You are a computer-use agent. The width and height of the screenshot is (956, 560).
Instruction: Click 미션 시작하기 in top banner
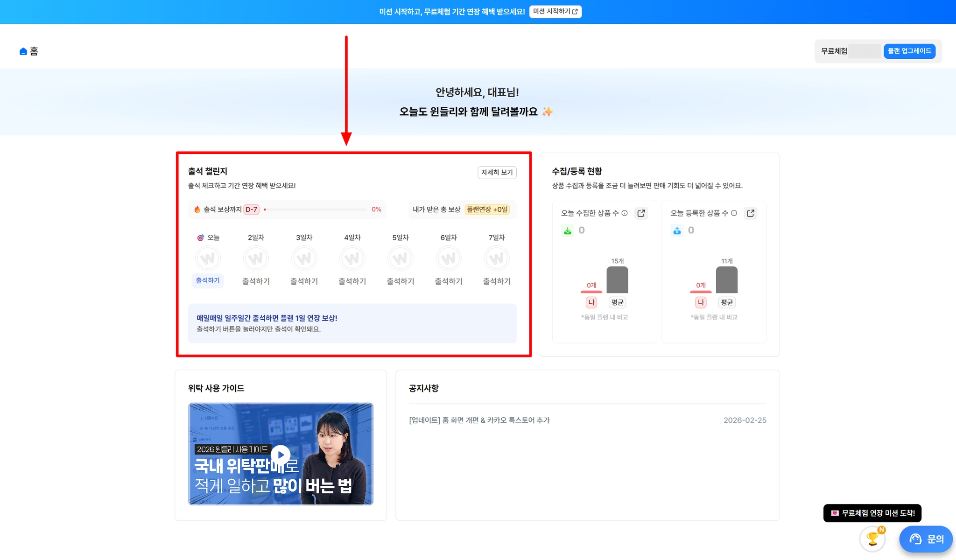(x=555, y=11)
